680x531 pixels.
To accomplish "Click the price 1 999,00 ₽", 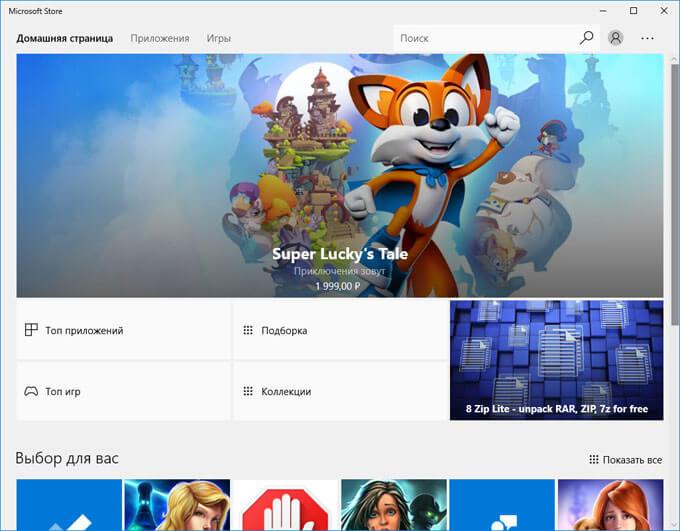I will tap(338, 286).
